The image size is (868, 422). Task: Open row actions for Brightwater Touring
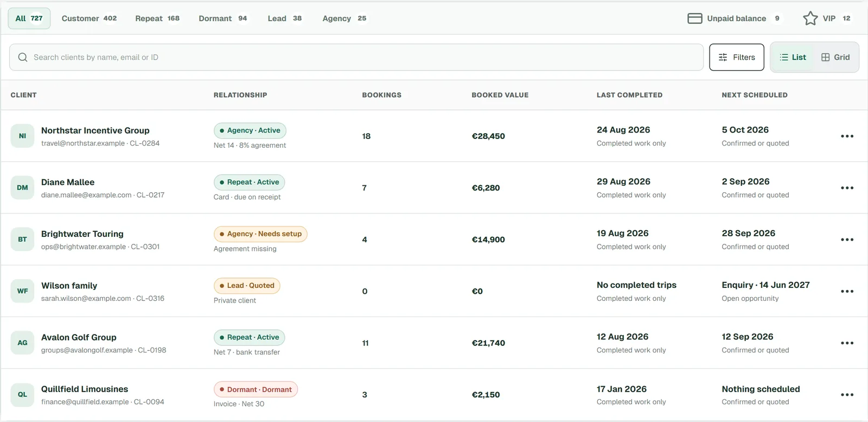847,240
